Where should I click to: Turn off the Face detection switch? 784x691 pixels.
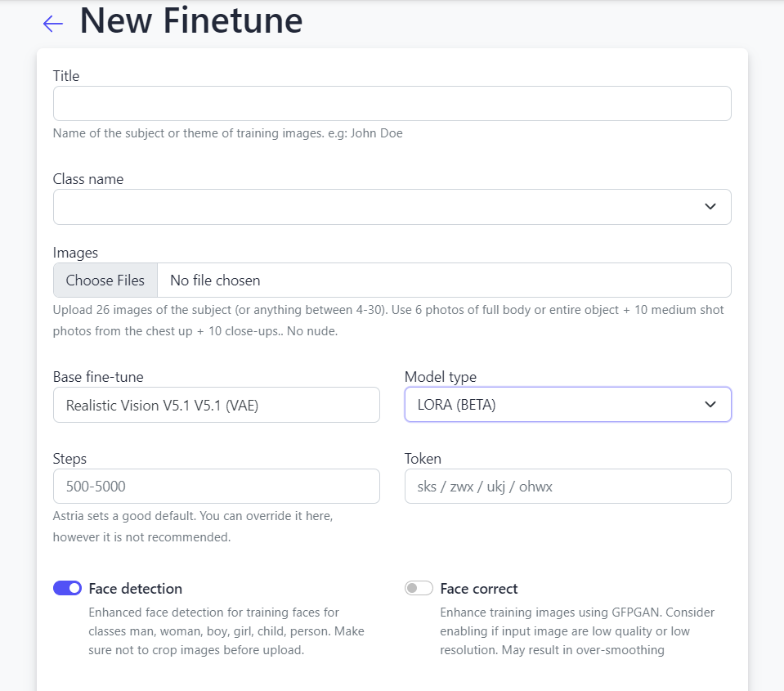67,588
